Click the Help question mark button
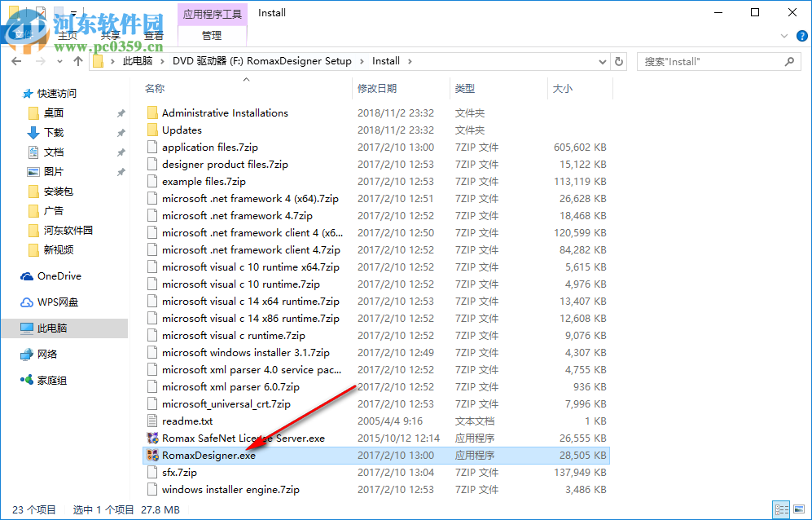 pyautogui.click(x=802, y=36)
